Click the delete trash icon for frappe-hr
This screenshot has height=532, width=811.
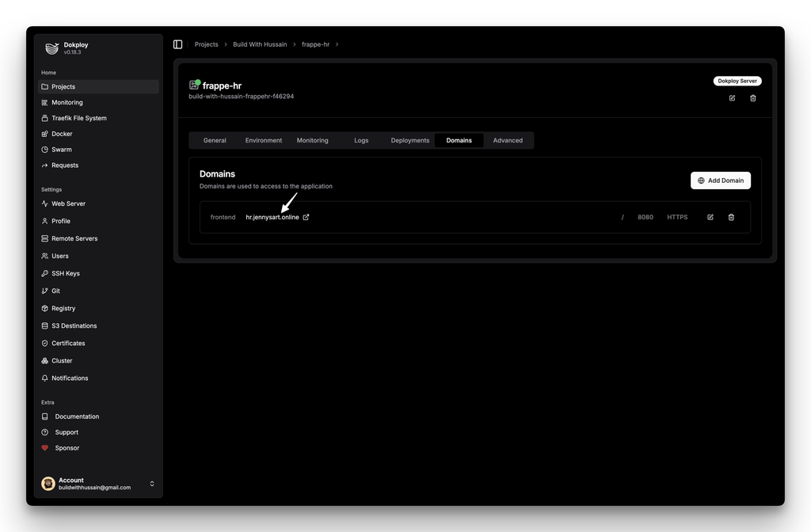point(752,98)
